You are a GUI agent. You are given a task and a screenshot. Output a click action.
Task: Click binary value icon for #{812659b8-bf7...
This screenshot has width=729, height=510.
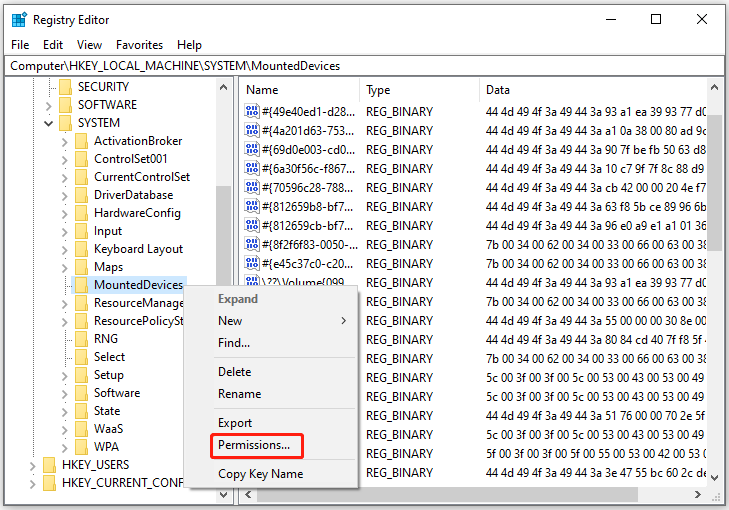coord(252,207)
